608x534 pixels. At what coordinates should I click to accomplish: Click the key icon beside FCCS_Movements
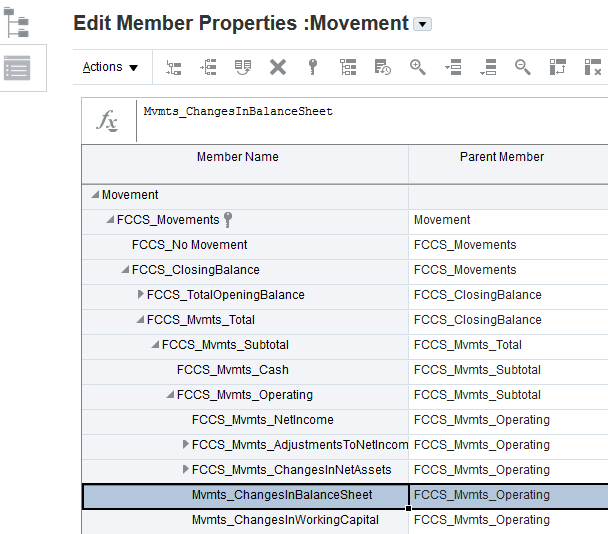[x=228, y=220]
